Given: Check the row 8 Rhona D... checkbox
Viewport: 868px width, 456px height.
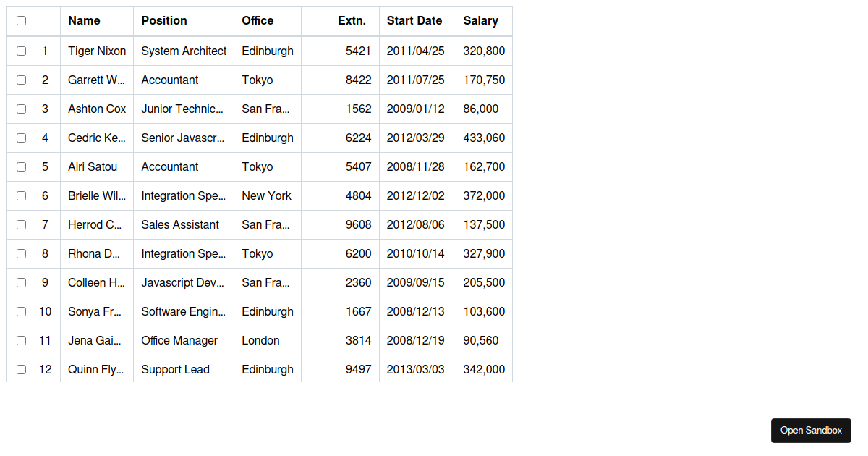Looking at the screenshot, I should (21, 253).
